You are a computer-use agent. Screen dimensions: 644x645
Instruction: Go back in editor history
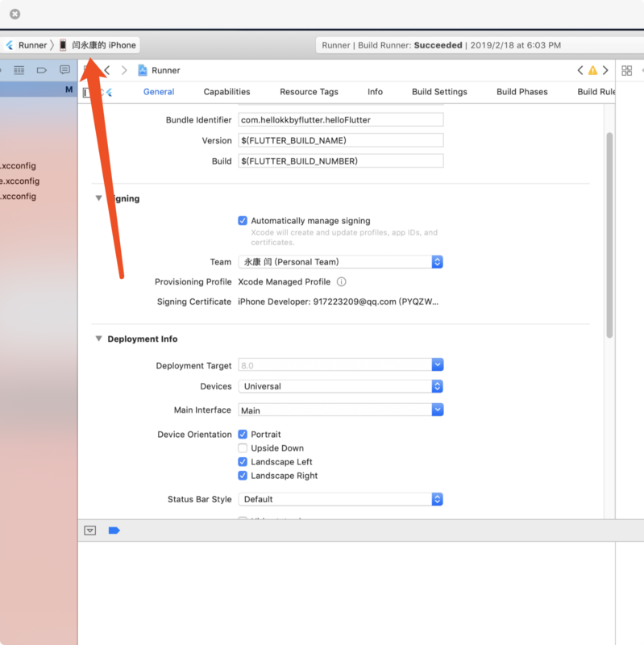tap(107, 70)
